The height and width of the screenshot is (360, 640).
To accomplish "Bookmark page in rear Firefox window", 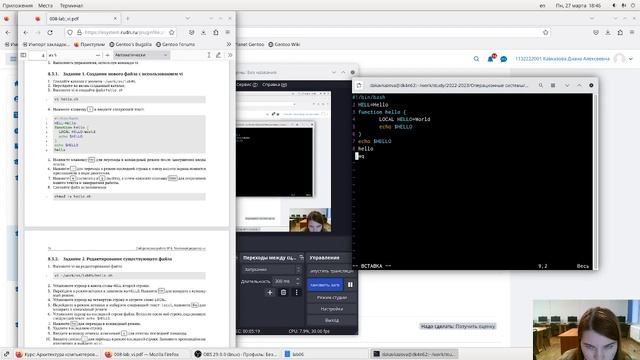I will point(545,32).
